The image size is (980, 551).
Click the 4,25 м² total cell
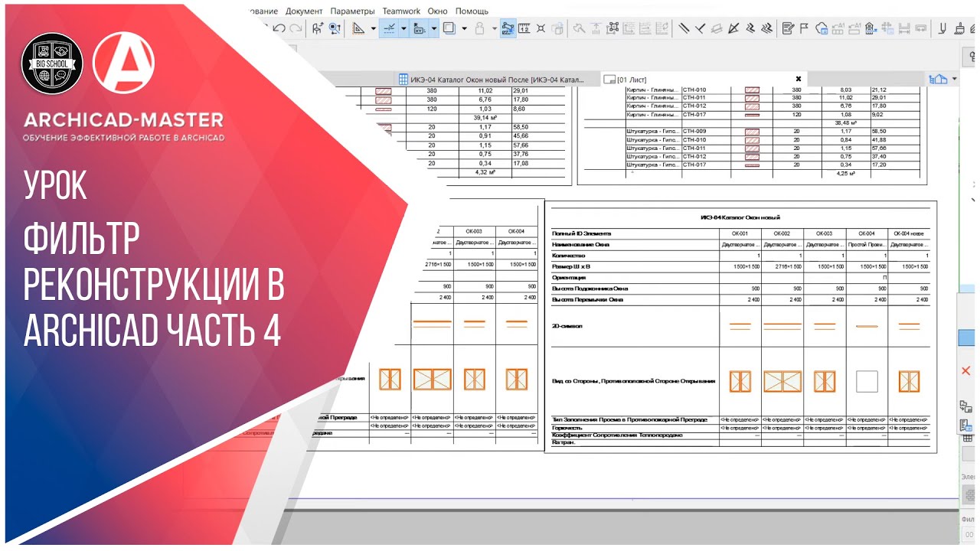click(845, 173)
